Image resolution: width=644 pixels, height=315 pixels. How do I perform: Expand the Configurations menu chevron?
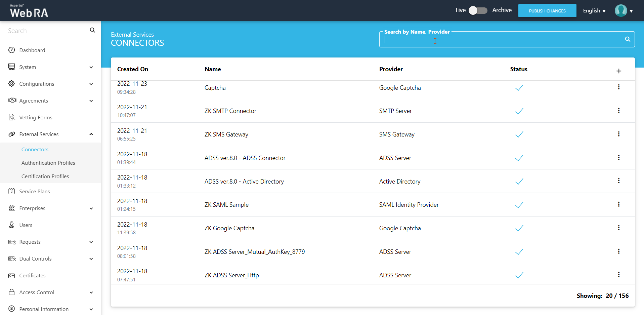tap(91, 84)
